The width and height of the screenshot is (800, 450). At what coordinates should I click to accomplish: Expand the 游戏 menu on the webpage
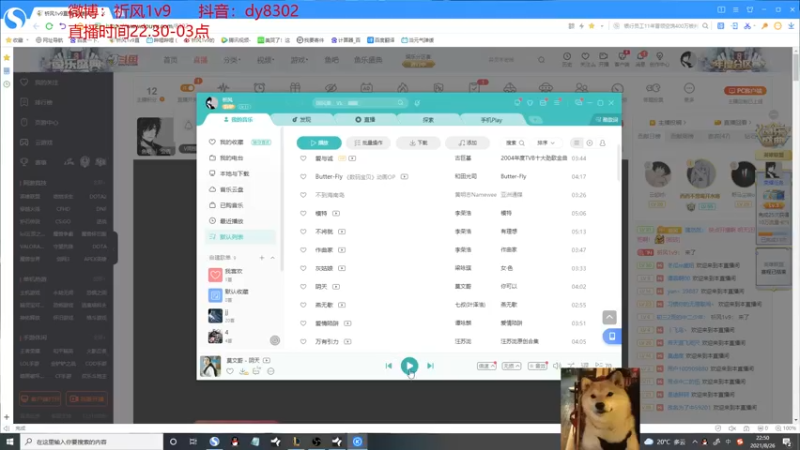pos(299,60)
